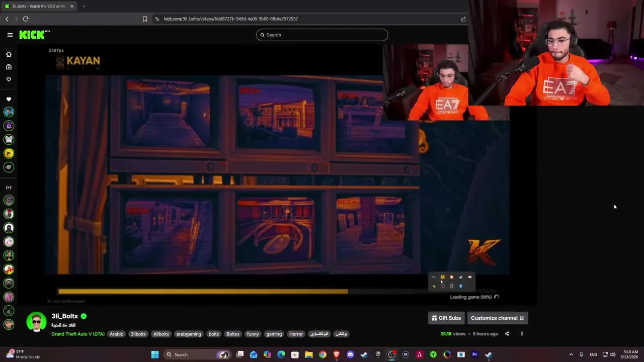
Task: Open the first followed channel avatar in the sidebar
Action: click(x=9, y=112)
